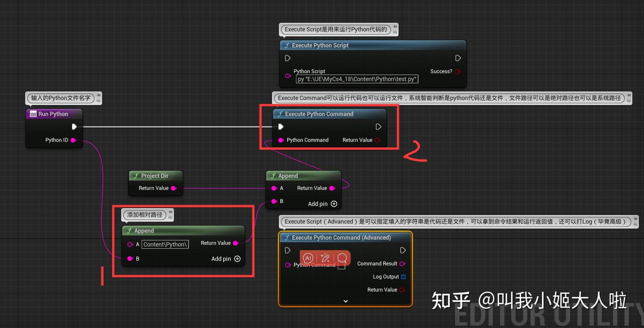Viewport: 644px width, 328px height.
Task: Click the magnifier search icon near Python Command
Action: pyautogui.click(x=342, y=258)
